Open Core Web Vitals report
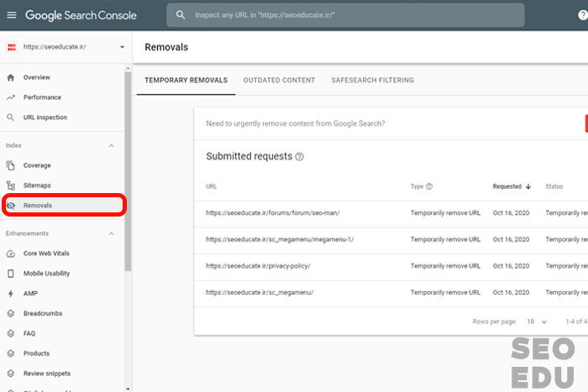Screen dimensions: 588x392 coord(48,253)
